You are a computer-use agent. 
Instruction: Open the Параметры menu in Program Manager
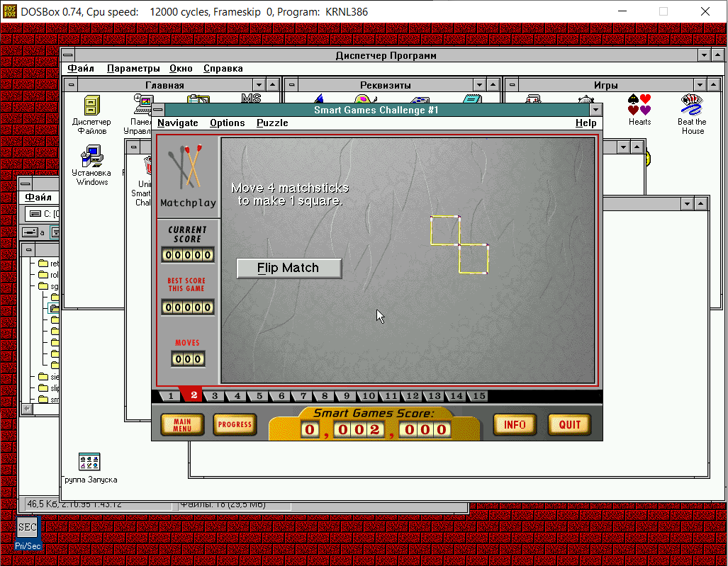[x=133, y=69]
